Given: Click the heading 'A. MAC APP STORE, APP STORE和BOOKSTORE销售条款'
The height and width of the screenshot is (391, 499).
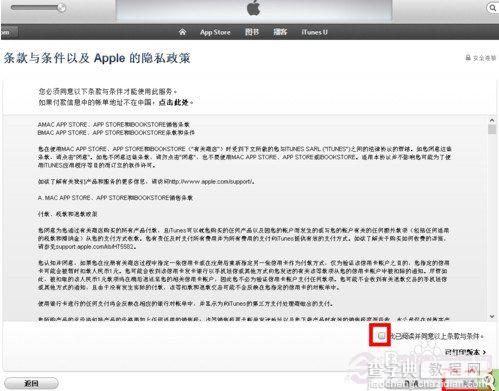Looking at the screenshot, I should (115, 198).
